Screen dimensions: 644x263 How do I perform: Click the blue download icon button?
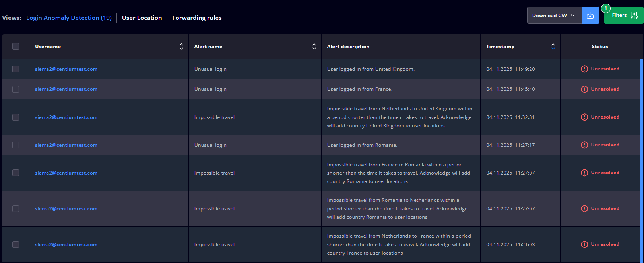coord(590,16)
